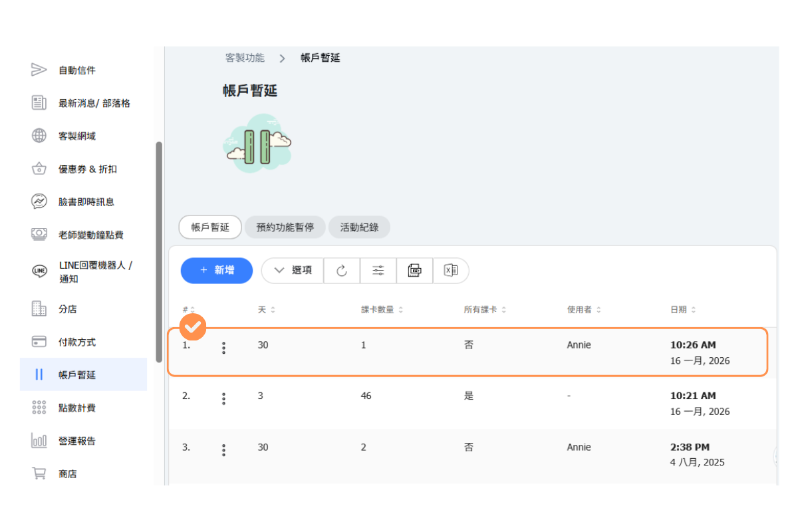This screenshot has width=798, height=532.
Task: Click the 客製功能 breadcrumb link
Action: click(x=245, y=58)
